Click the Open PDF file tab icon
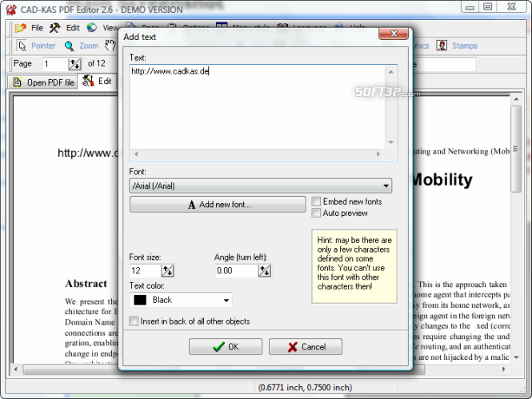 18,82
